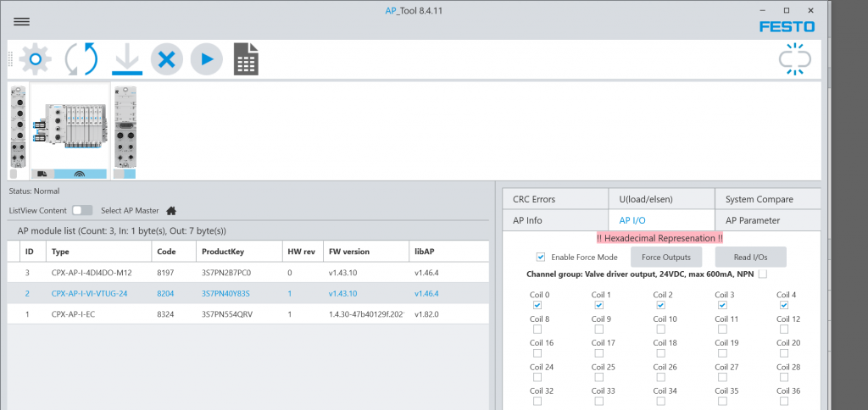This screenshot has height=410, width=868.
Task: Sort by the HW rev column header
Action: (x=302, y=252)
